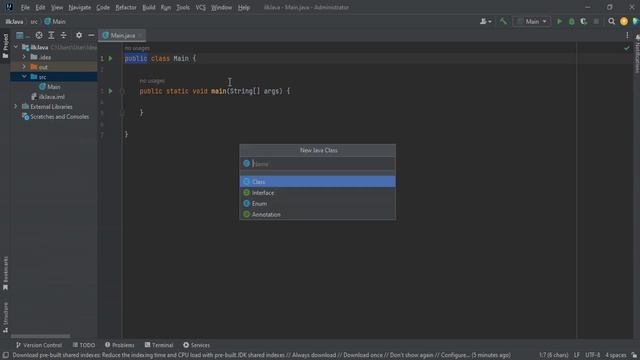The height and width of the screenshot is (360, 640).
Task: Open the Edit menu
Action: click(x=40, y=7)
